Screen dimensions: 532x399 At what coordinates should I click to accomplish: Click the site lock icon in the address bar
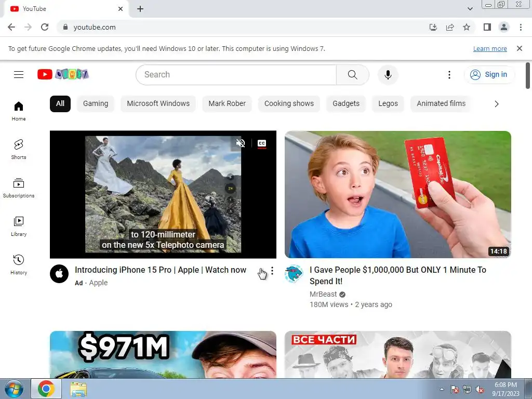65,27
